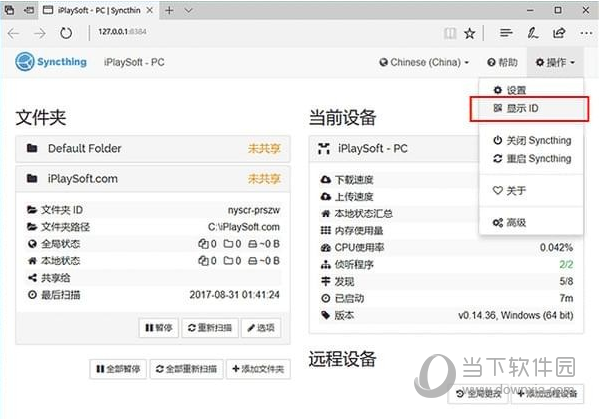Click the 发现 signpost icon

tap(325, 281)
